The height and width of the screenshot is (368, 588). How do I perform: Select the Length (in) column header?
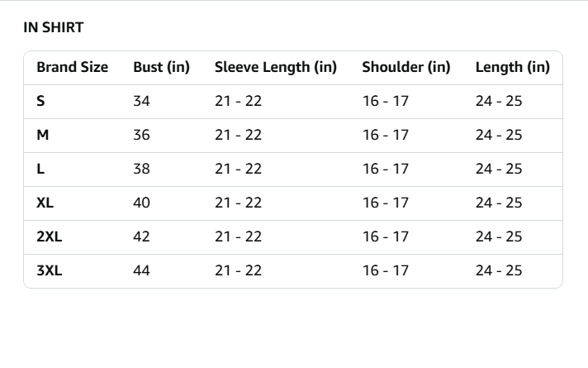(x=513, y=67)
